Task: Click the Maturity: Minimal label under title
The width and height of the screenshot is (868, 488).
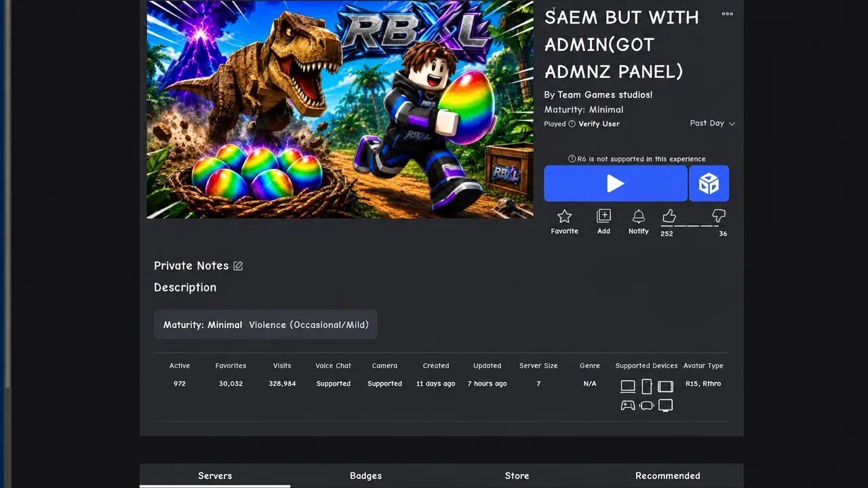Action: pos(584,110)
